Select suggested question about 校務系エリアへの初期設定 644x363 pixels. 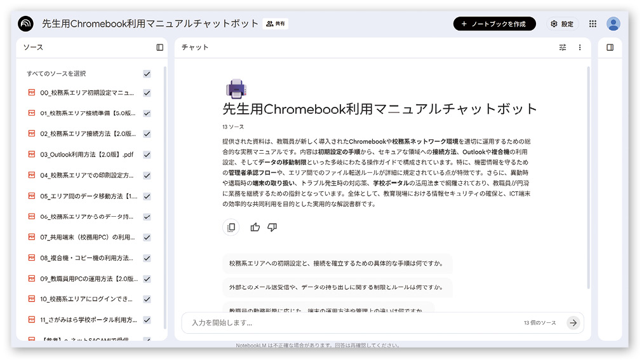337,264
